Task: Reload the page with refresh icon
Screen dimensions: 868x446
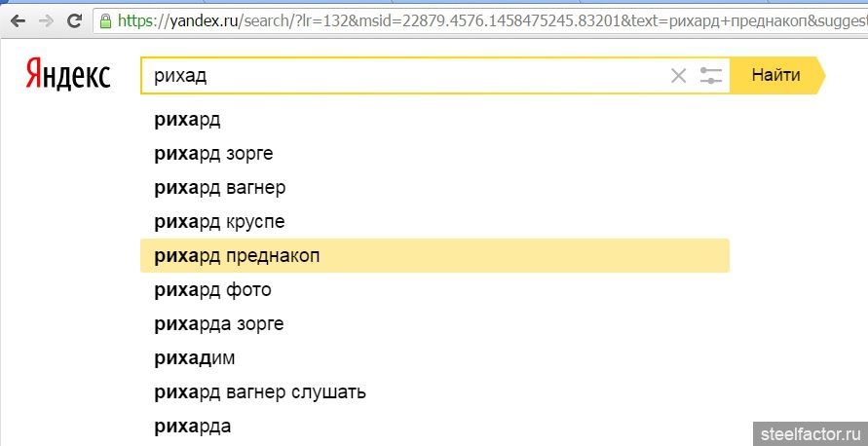Action: coord(74,21)
